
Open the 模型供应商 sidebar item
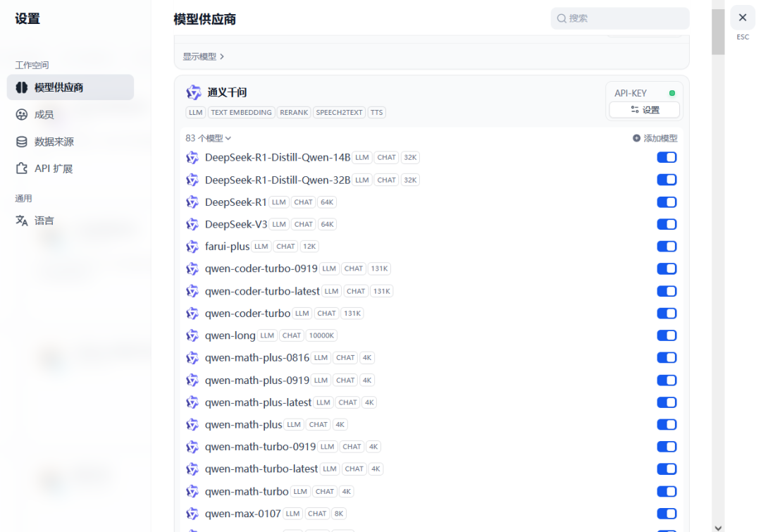(x=70, y=87)
